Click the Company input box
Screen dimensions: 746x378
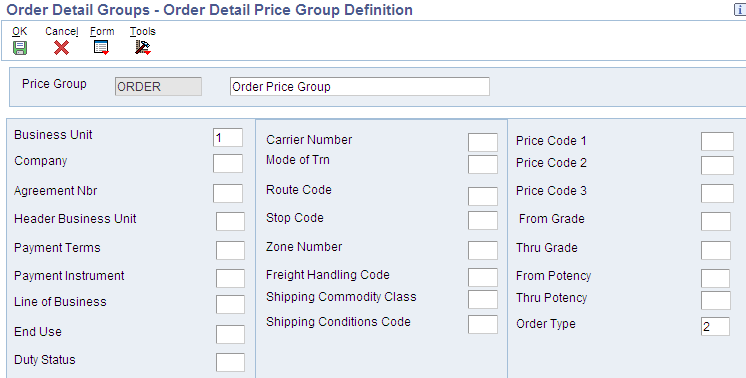(228, 163)
